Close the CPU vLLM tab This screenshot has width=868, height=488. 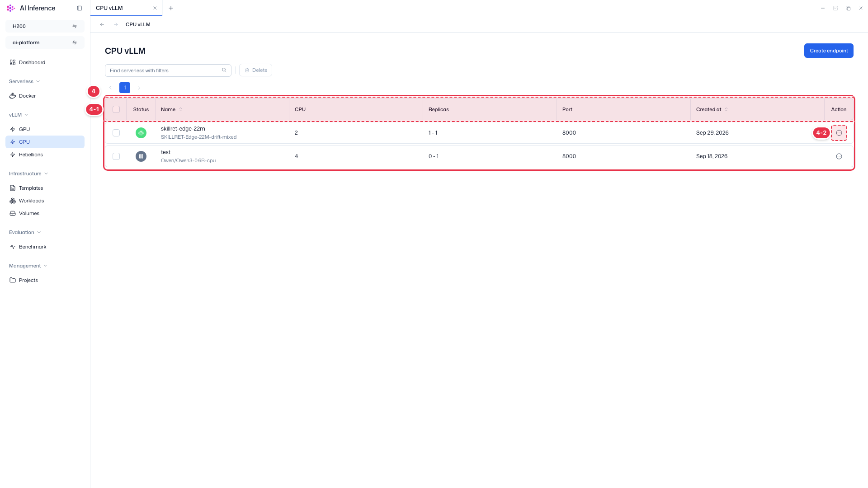click(x=155, y=8)
